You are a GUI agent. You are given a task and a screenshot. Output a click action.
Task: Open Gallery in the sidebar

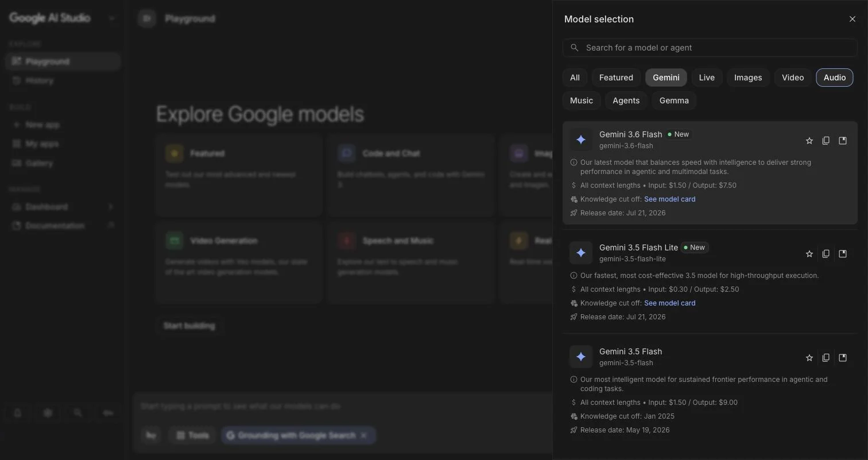coord(63,163)
